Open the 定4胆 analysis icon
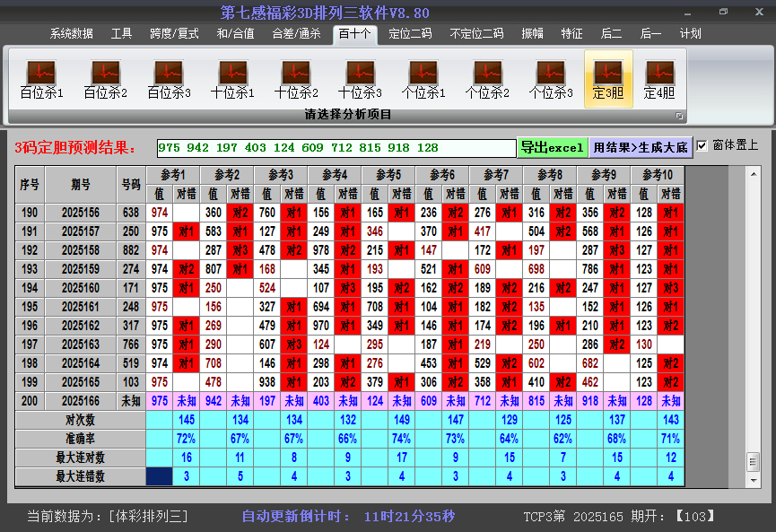 click(x=659, y=79)
